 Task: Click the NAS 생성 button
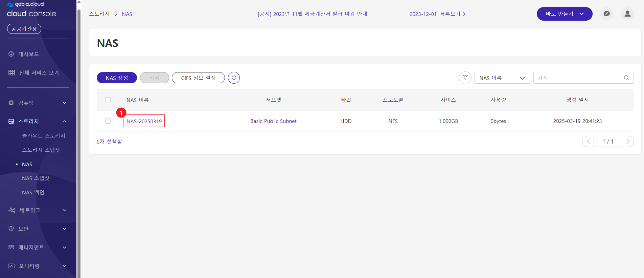tap(117, 78)
